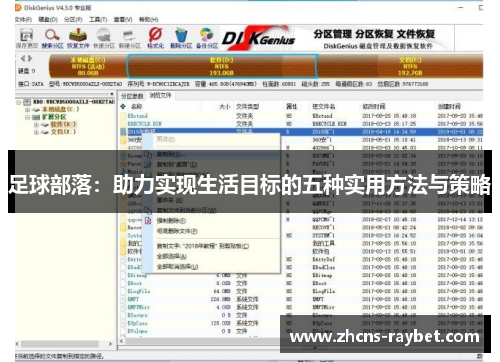Open the 分区(P) menu
The width and height of the screenshot is (500, 362).
click(x=73, y=20)
